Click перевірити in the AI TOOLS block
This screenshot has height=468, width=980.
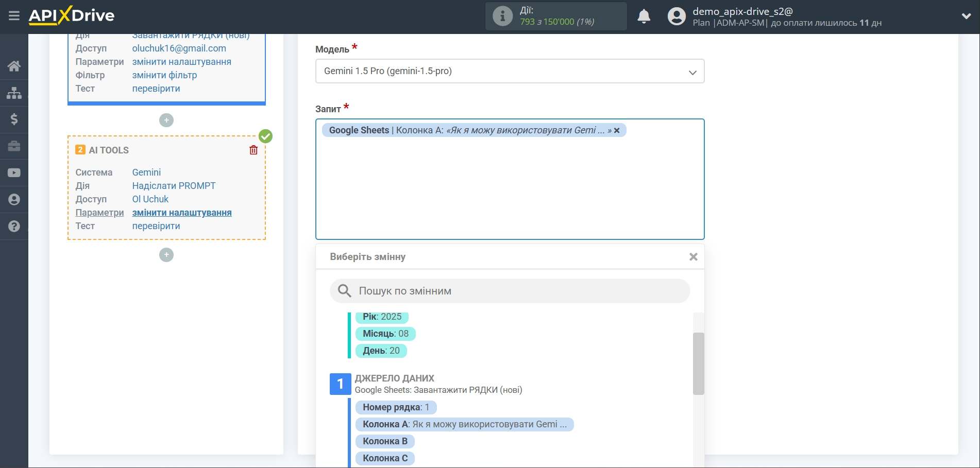(156, 226)
